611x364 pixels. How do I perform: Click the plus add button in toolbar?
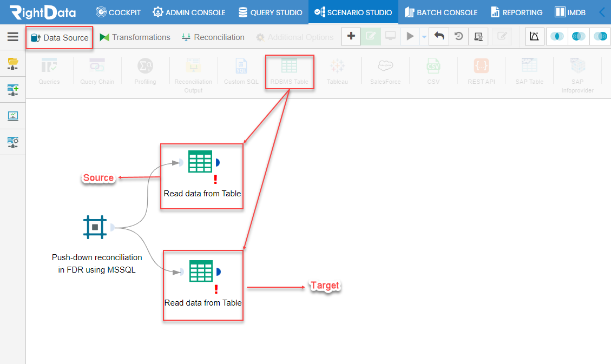pyautogui.click(x=351, y=36)
